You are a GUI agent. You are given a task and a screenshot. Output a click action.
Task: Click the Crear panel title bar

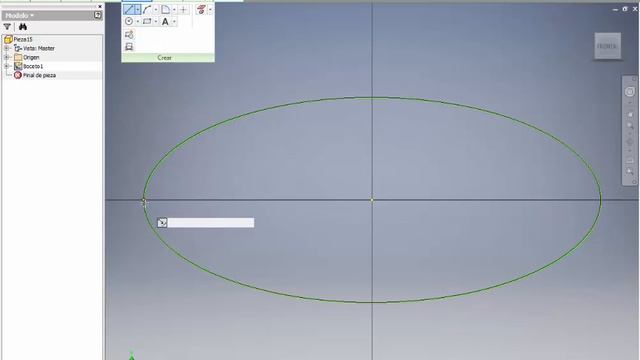pos(168,58)
